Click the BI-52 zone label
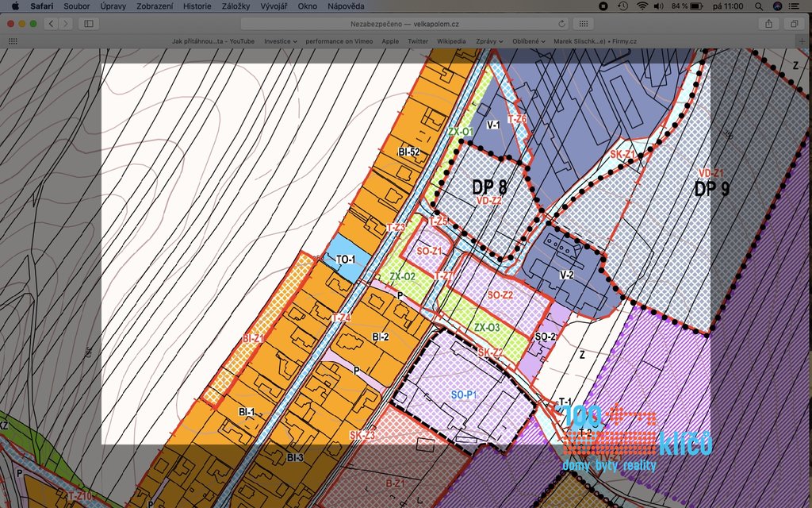 click(x=408, y=152)
